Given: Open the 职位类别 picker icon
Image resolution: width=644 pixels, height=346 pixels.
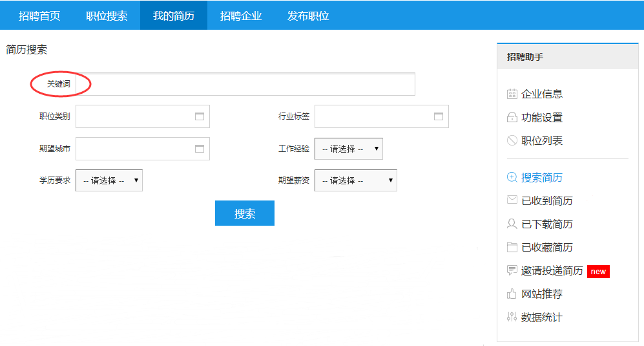Looking at the screenshot, I should coord(200,116).
